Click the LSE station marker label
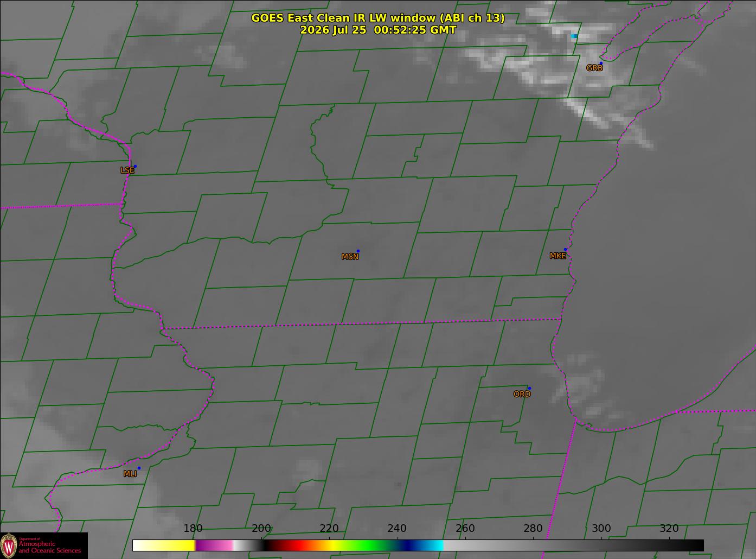Image resolution: width=756 pixels, height=559 pixels. 127,170
